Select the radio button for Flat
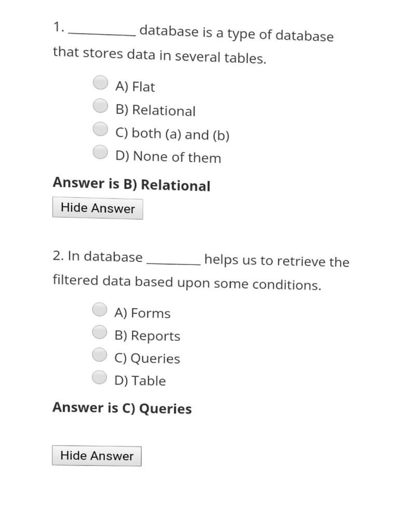Screen dimensions: 399x532 (100, 82)
